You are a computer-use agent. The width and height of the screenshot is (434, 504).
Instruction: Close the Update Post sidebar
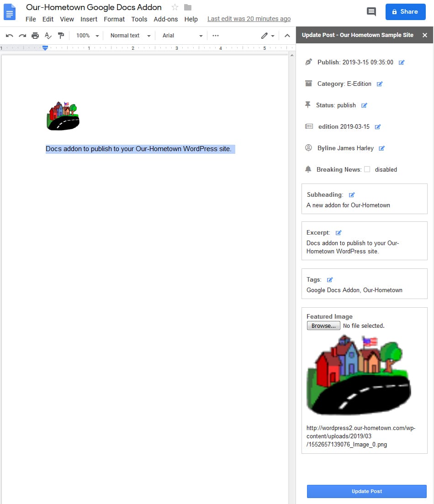tap(425, 35)
